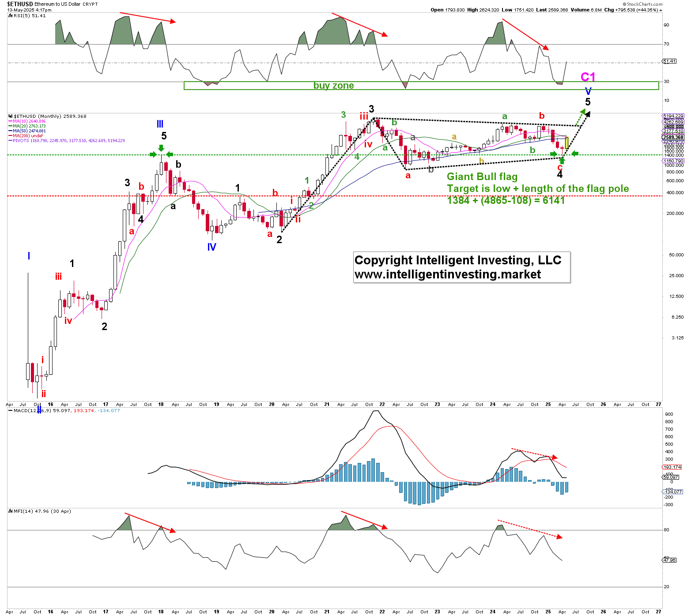691x616 pixels.
Task: Click the green up arrow below wave c low
Action: (562, 160)
